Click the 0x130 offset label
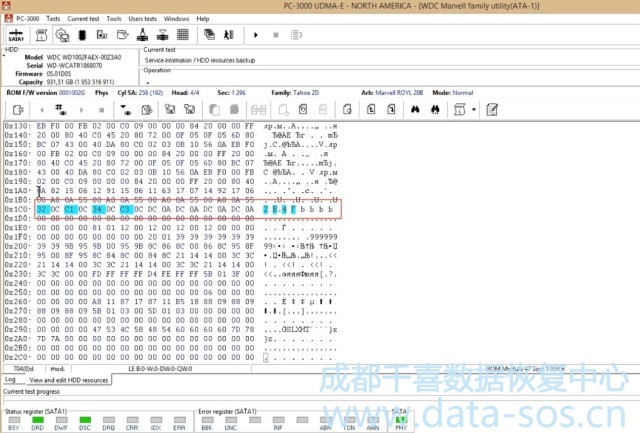 [x=18, y=126]
